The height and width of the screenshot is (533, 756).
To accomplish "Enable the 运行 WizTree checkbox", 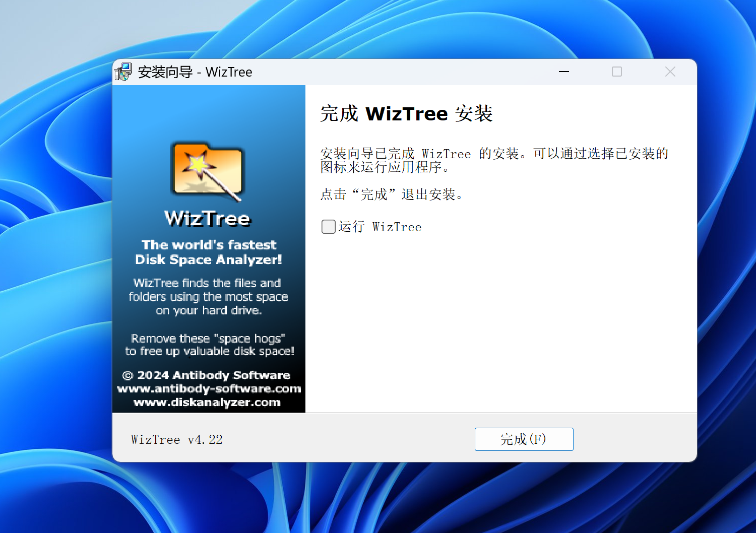I will [329, 227].
